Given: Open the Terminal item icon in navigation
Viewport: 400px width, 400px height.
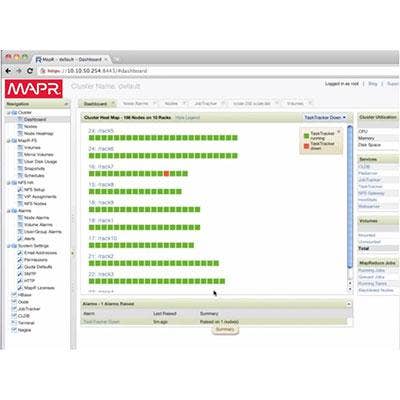Looking at the screenshot, I should point(14,323).
